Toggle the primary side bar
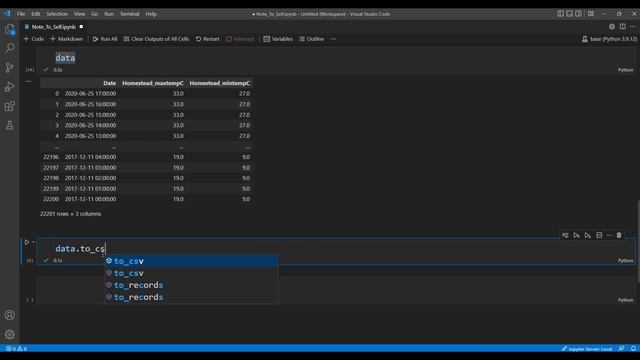The width and height of the screenshot is (640, 360). (560, 13)
